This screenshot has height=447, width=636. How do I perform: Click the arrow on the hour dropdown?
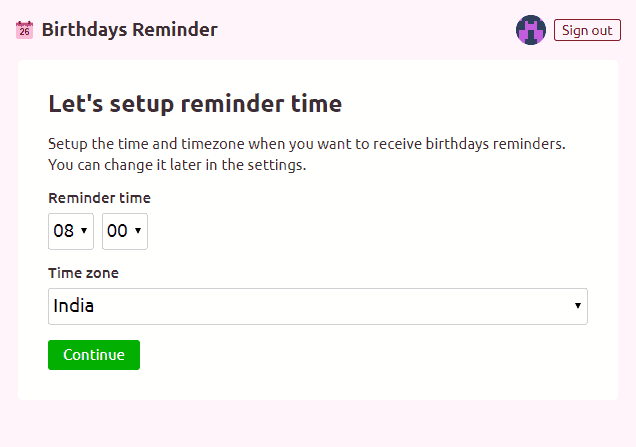(84, 231)
